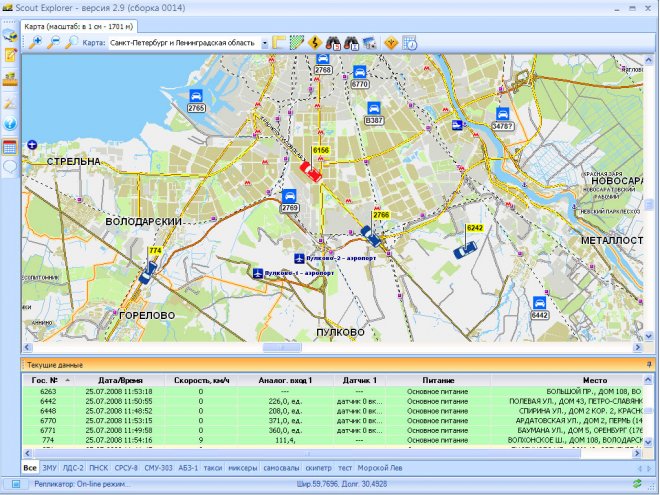Screen dimensions: 660x495
Task: Open the map selection dropdown
Action: [265, 44]
